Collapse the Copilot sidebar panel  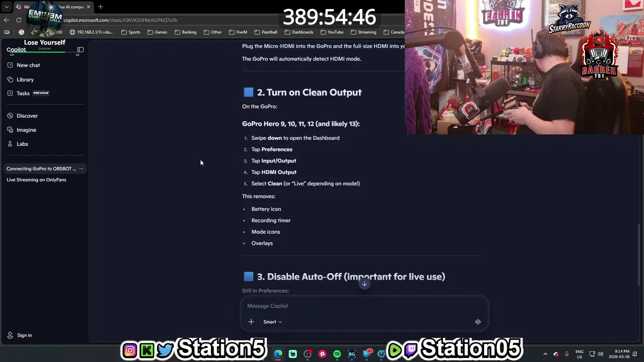80,50
